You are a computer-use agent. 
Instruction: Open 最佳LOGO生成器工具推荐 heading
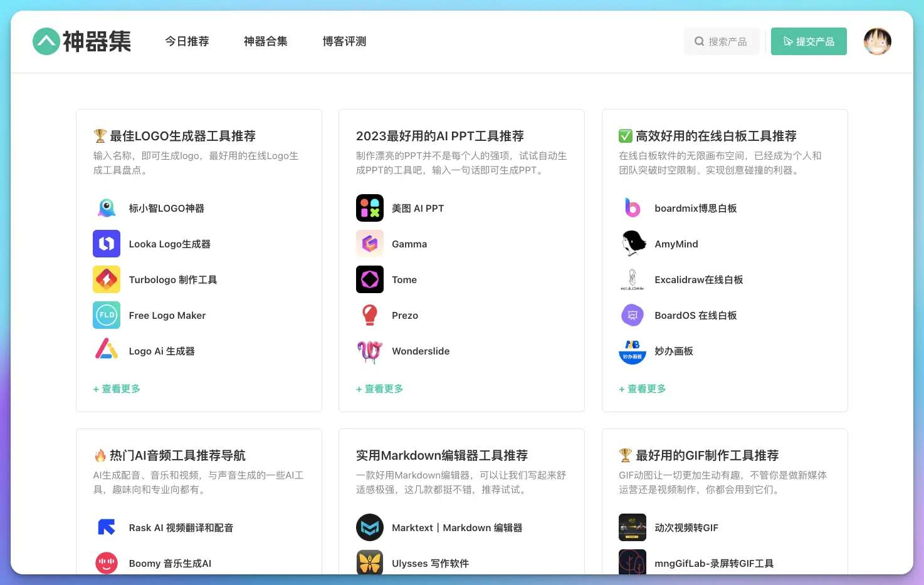pyautogui.click(x=174, y=136)
